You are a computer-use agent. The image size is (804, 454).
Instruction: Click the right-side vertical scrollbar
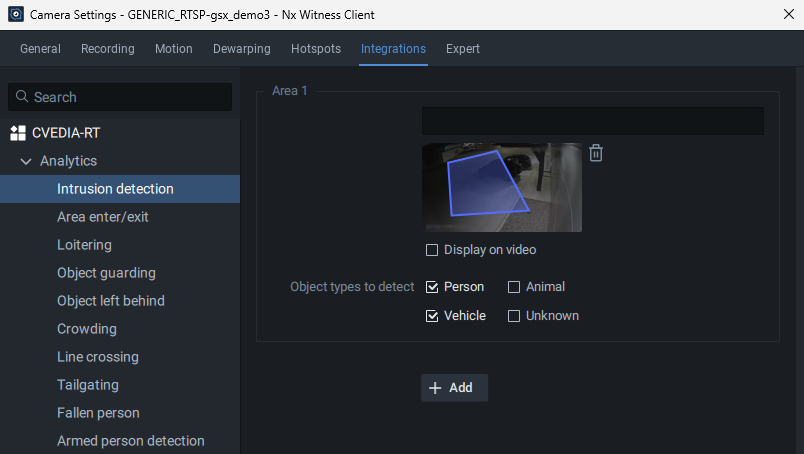click(x=800, y=260)
